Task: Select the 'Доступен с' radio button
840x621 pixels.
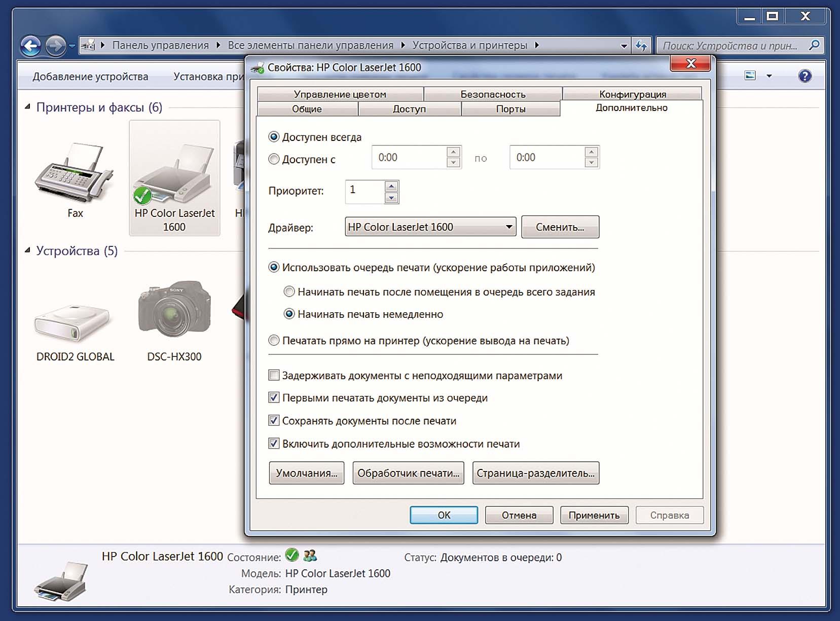Action: [274, 159]
